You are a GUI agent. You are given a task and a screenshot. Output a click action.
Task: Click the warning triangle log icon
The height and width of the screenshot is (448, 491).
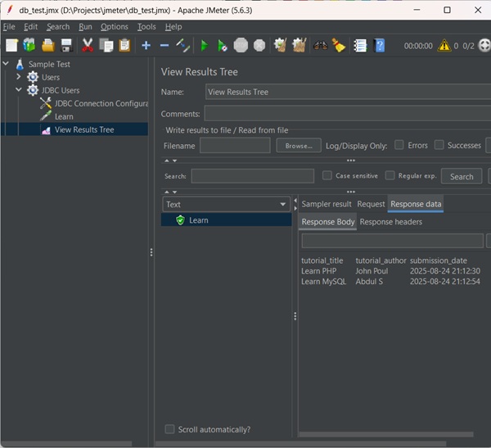tap(444, 46)
